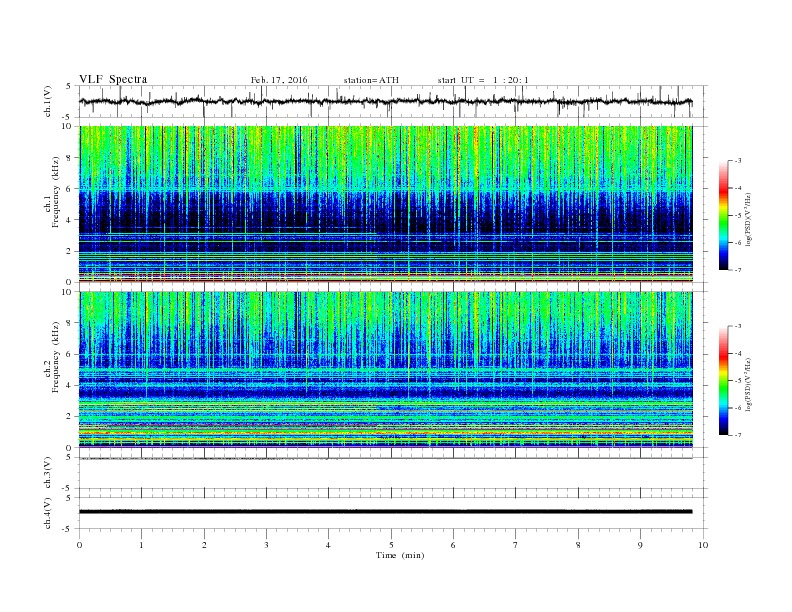Click the ch.4 thick black voltage trace

click(386, 512)
